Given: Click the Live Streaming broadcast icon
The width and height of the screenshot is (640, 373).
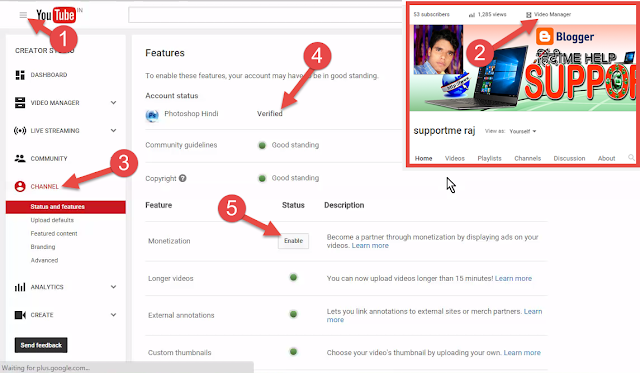Looking at the screenshot, I should 20,131.
